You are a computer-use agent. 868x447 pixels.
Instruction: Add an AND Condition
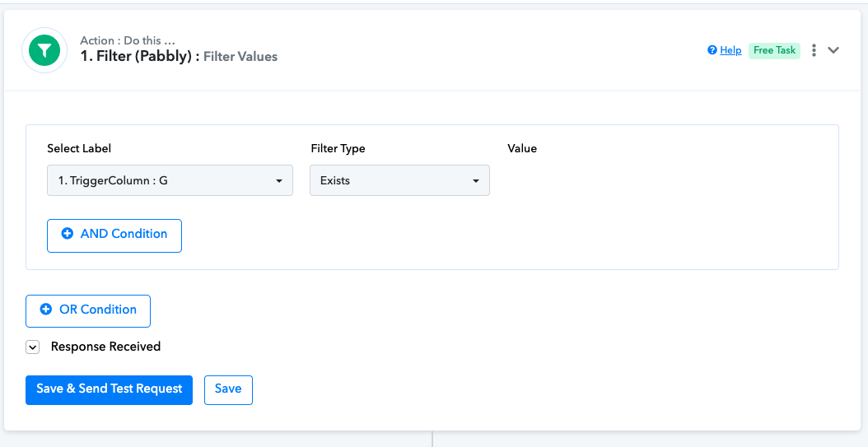114,235
